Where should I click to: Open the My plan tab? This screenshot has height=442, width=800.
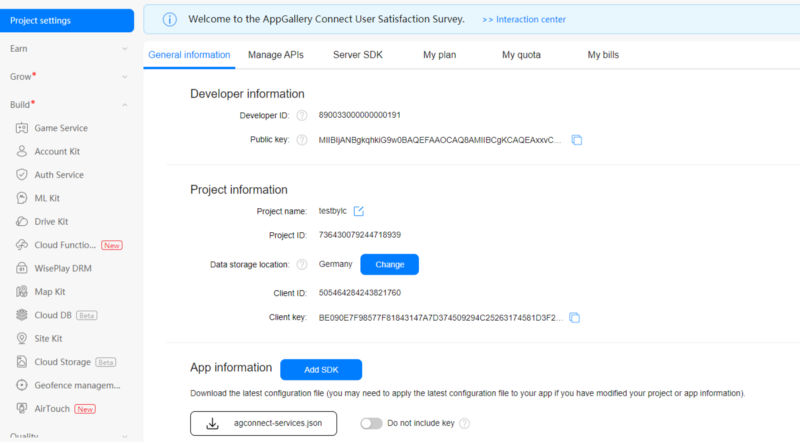[439, 55]
